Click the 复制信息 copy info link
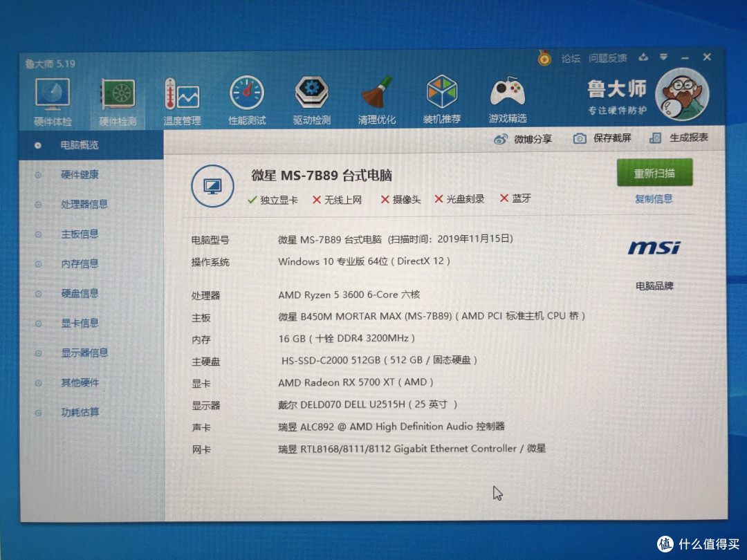 (654, 199)
